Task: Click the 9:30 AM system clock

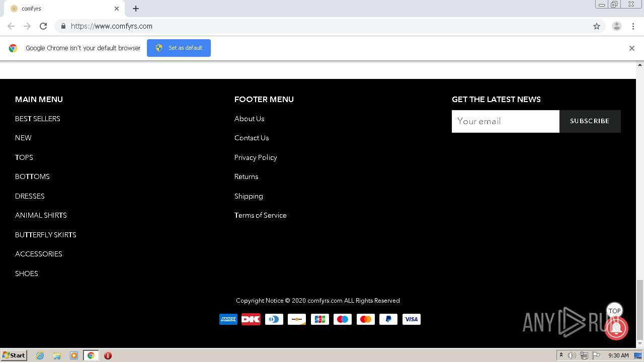Action: coord(618,355)
